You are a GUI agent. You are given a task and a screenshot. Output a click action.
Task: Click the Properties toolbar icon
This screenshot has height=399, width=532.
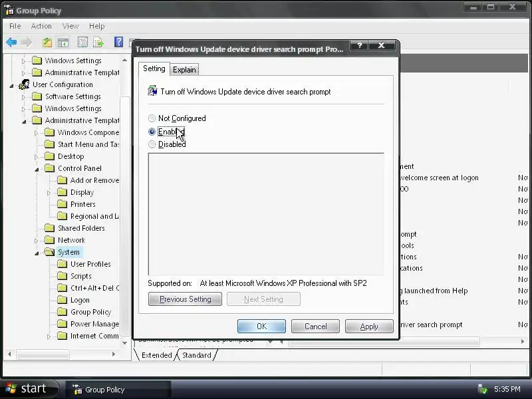click(82, 43)
